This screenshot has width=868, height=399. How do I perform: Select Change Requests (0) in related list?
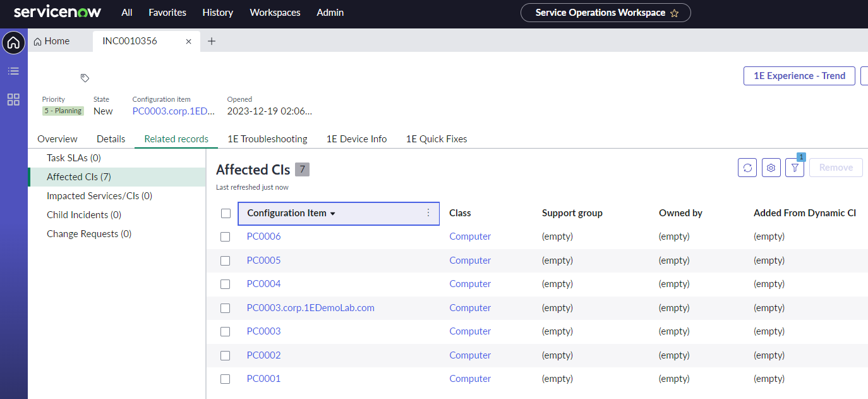pos(89,234)
